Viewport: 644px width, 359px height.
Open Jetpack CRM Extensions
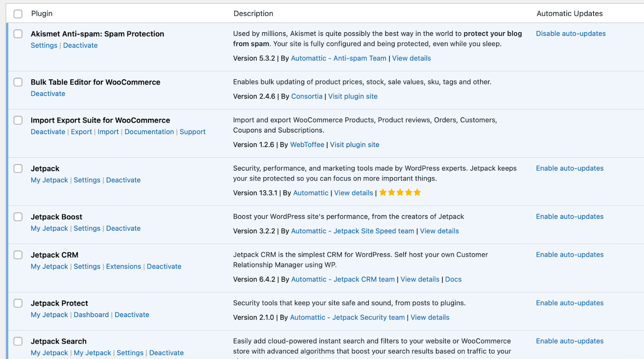pos(124,267)
